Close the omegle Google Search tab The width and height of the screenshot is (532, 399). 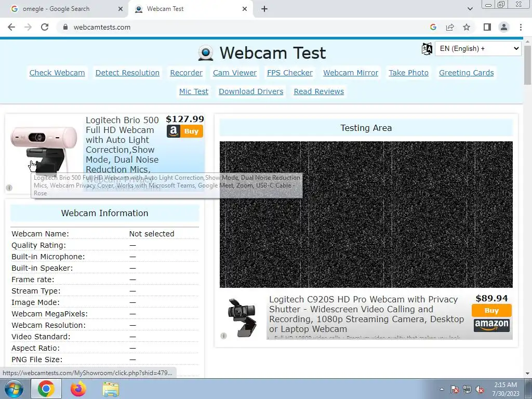121,9
